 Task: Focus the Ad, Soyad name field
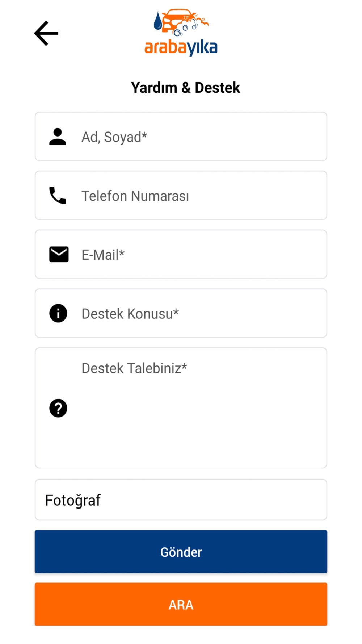[181, 137]
